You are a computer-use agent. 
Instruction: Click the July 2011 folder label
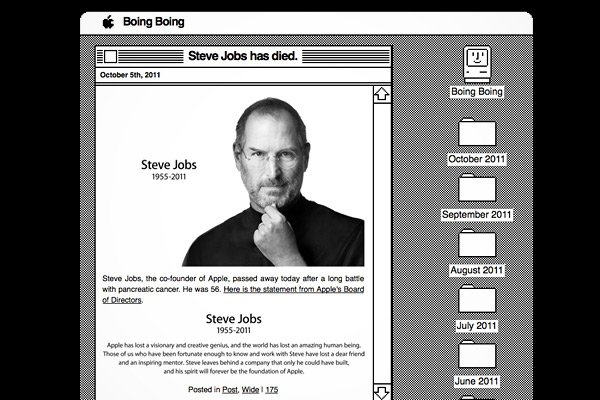tap(477, 326)
